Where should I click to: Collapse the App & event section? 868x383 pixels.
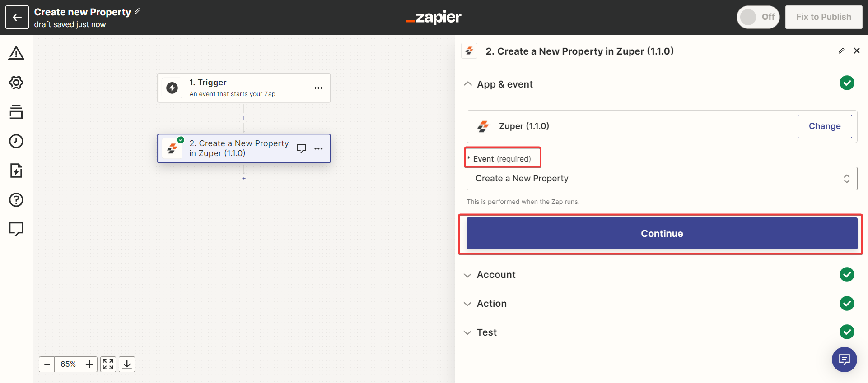click(468, 84)
